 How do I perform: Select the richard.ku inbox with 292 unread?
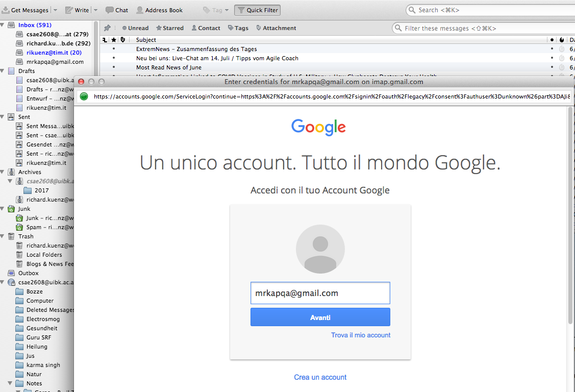click(x=58, y=43)
